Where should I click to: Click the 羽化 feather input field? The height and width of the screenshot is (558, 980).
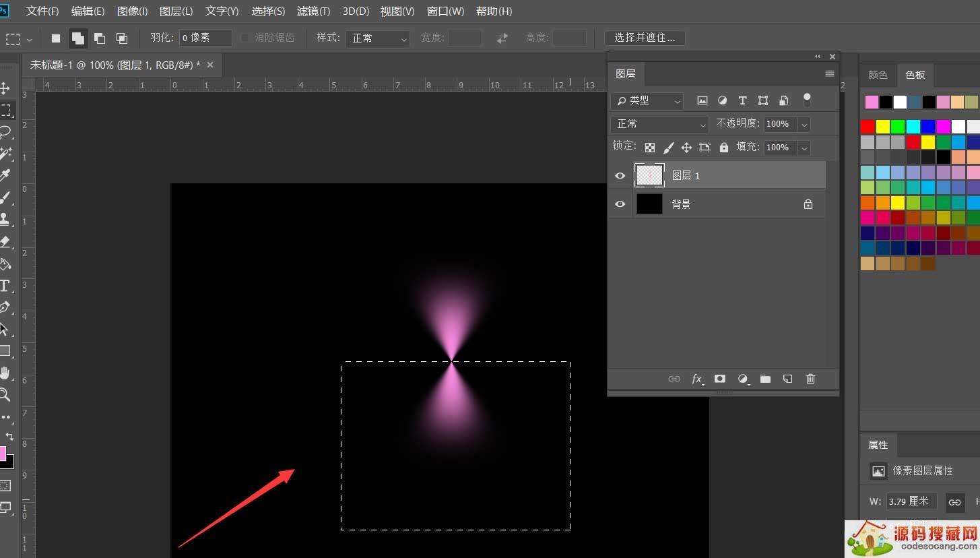[x=205, y=38]
